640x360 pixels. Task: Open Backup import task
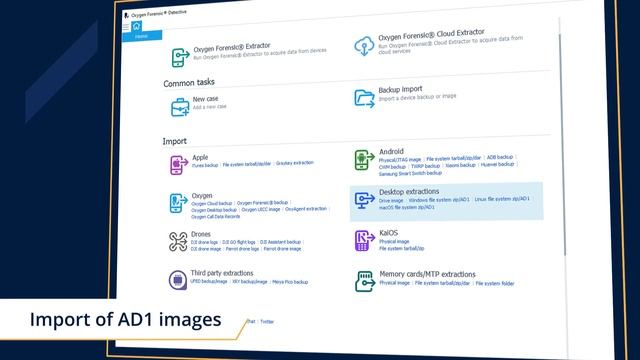coord(400,89)
